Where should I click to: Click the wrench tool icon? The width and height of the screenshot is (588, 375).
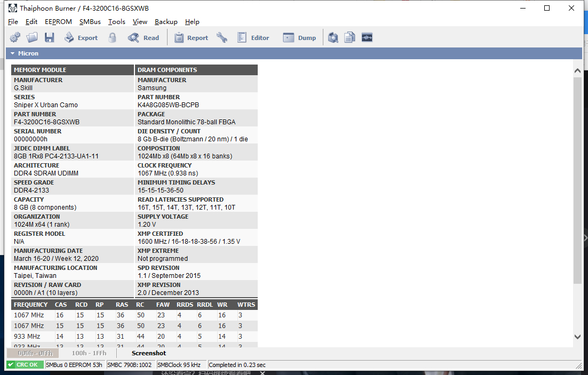222,37
